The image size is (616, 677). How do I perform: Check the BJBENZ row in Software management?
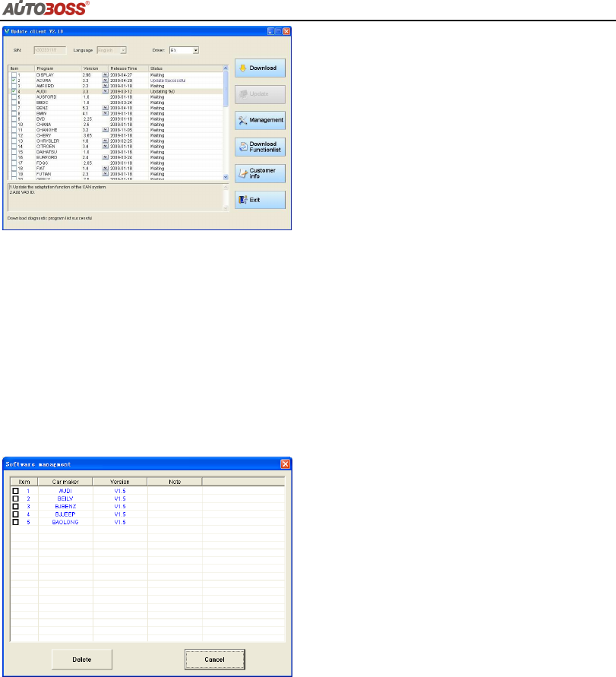(15, 507)
